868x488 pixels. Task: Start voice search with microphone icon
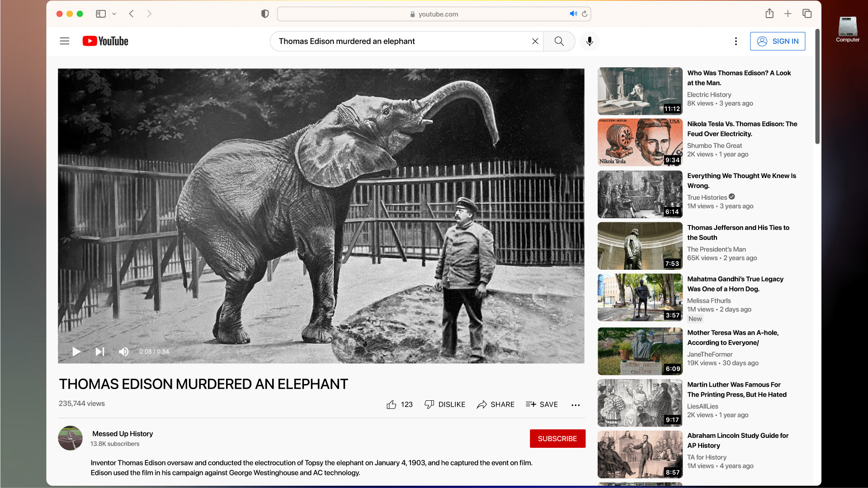click(590, 41)
